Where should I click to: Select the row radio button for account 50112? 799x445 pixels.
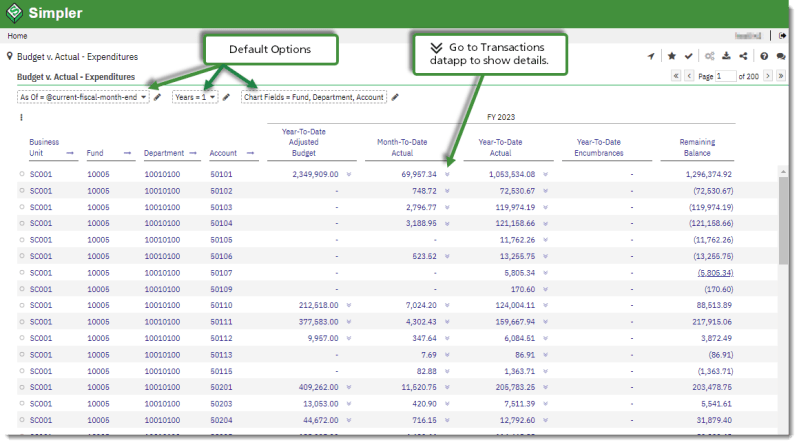(22, 338)
